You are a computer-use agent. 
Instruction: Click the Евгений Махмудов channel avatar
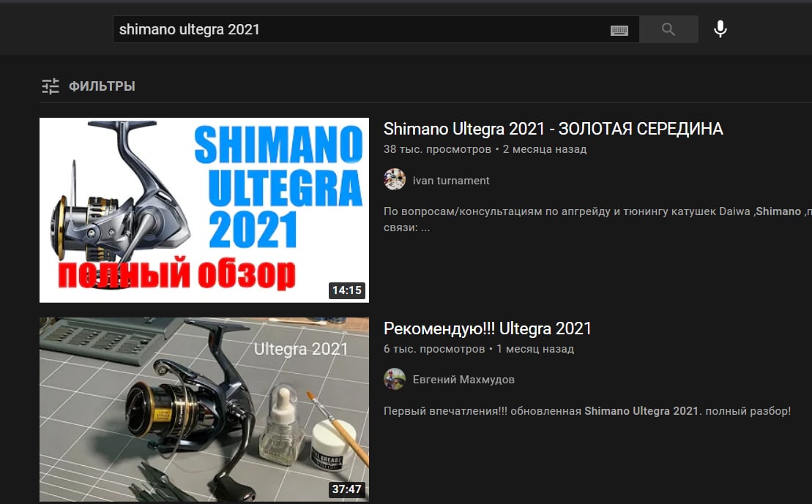click(395, 379)
